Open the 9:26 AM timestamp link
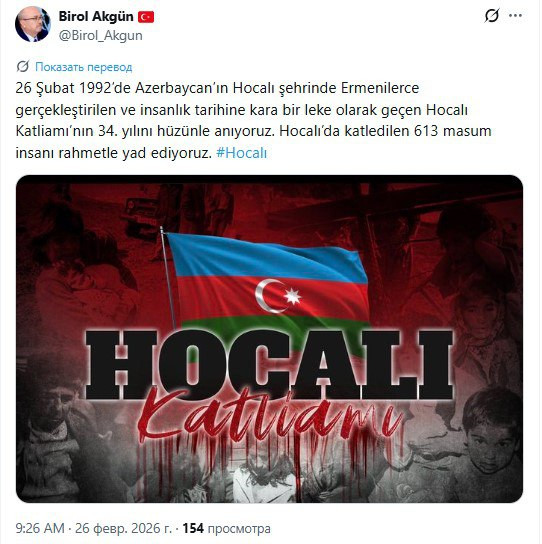The width and height of the screenshot is (542, 544). pos(40,528)
